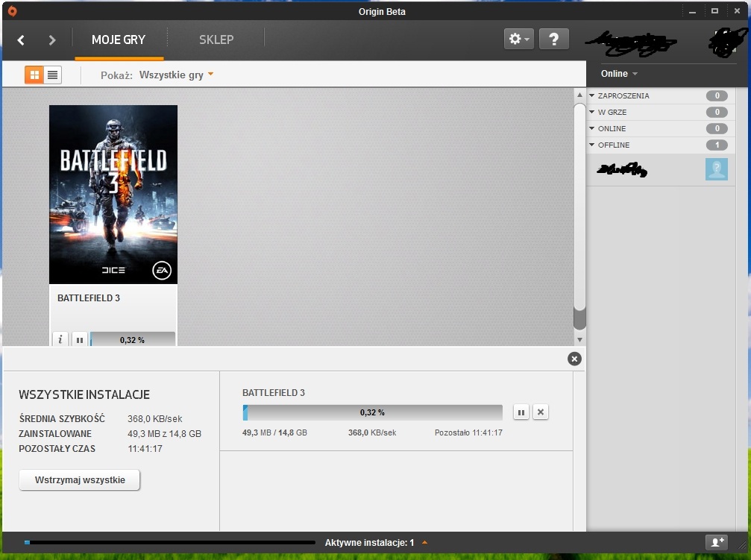
Task: Click the WSZYSTKIE INSTALACJE heading
Action: (x=84, y=394)
